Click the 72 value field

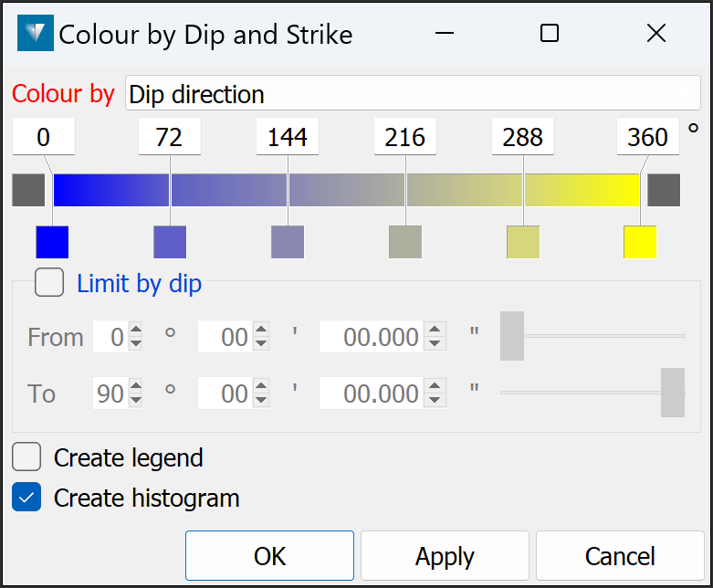tap(170, 137)
